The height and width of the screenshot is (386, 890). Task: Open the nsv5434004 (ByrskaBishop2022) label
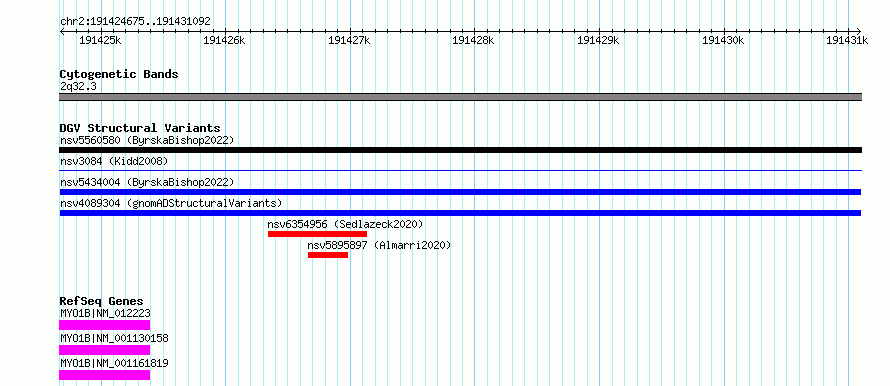point(146,182)
